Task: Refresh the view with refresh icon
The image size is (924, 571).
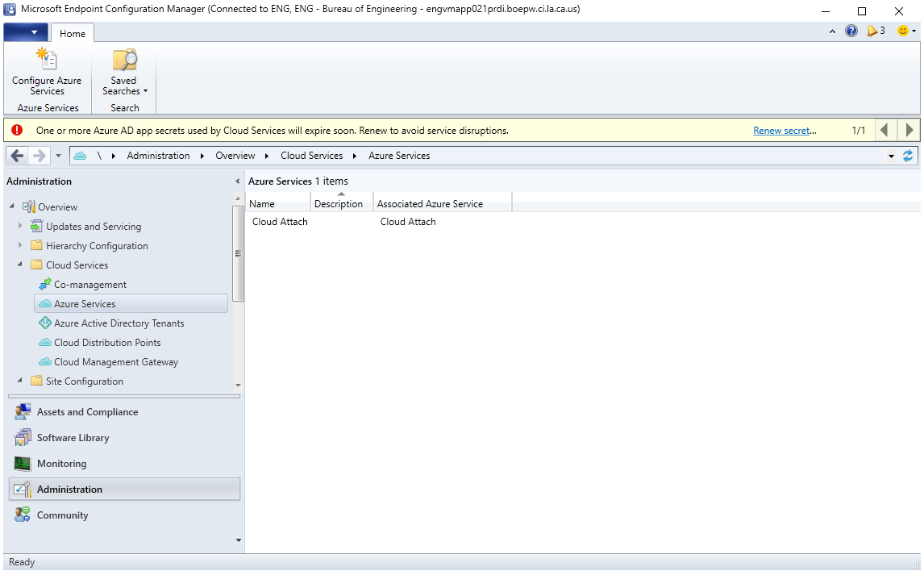Action: (908, 156)
